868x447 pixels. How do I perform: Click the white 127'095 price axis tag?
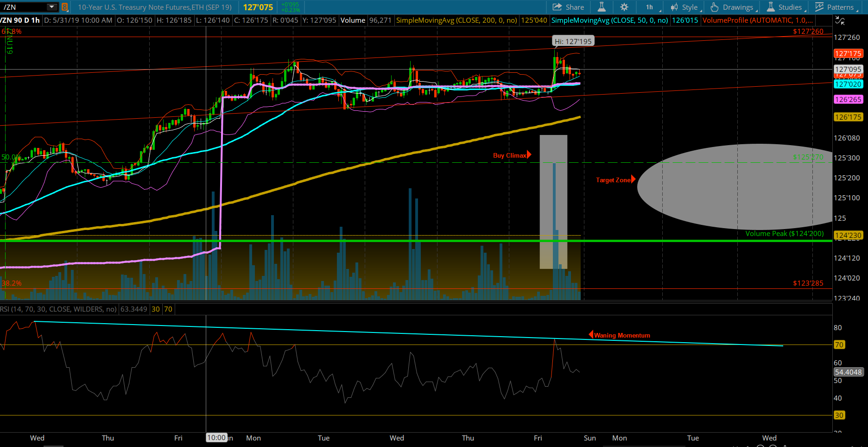click(x=848, y=69)
